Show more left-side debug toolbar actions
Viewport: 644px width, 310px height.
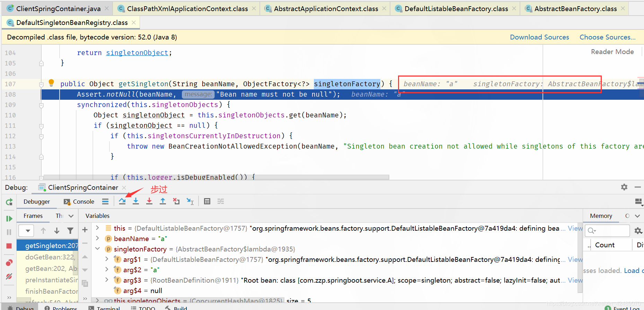click(x=9, y=298)
